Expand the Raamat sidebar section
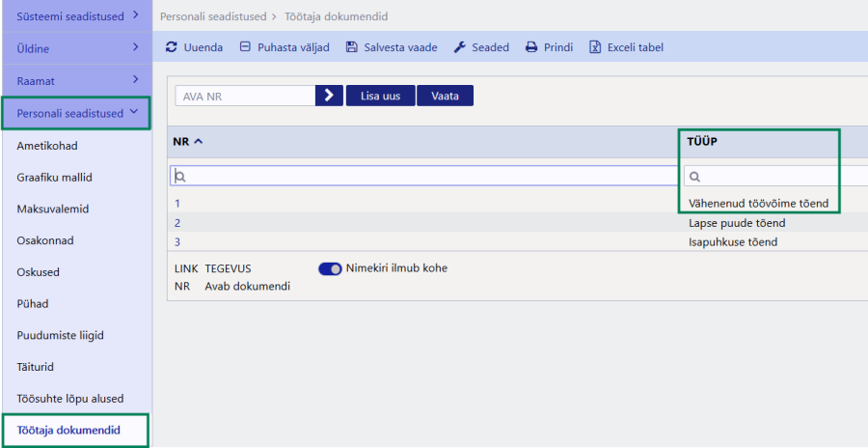868x448 pixels. (x=135, y=79)
